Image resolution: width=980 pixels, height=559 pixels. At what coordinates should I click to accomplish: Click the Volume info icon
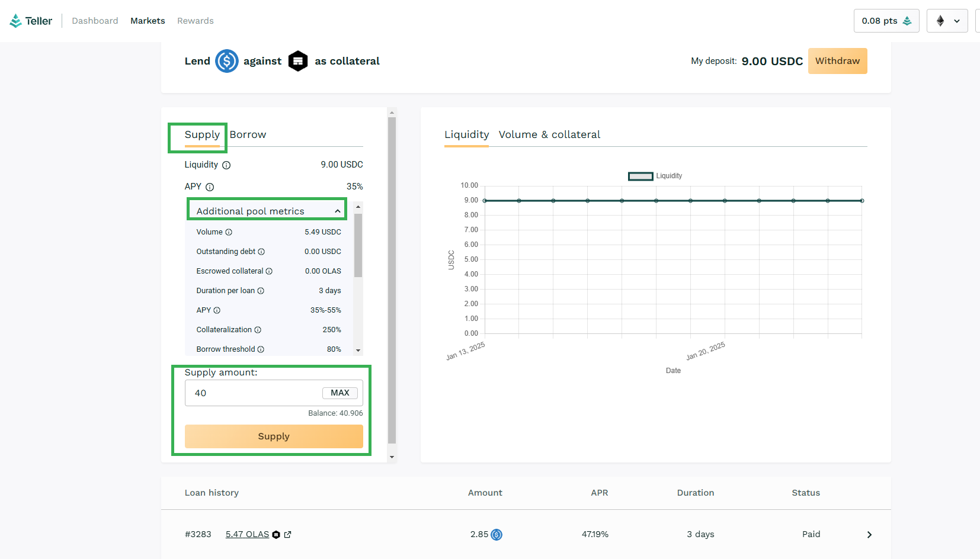point(229,232)
